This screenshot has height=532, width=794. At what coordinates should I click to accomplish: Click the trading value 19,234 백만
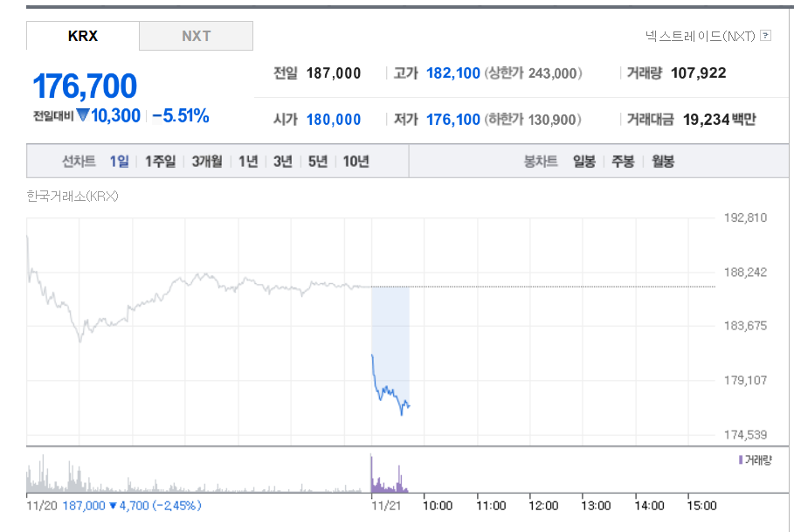point(719,120)
